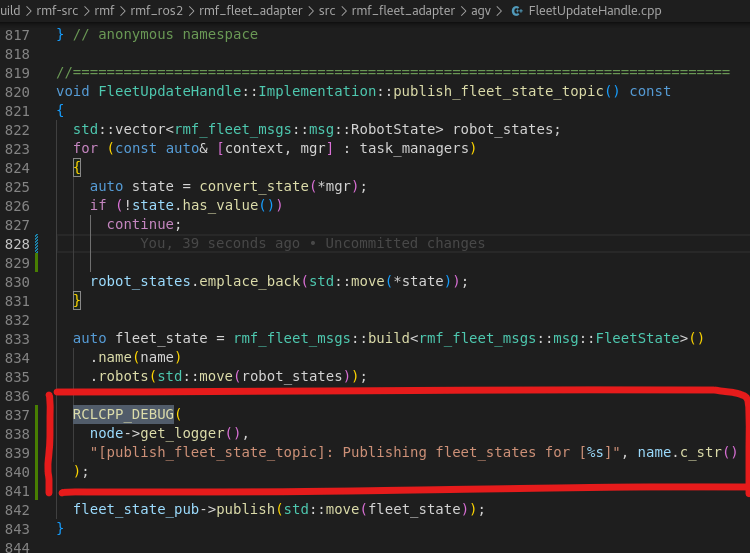
Task: Click fleet_state_pub on line 842
Action: [136, 509]
